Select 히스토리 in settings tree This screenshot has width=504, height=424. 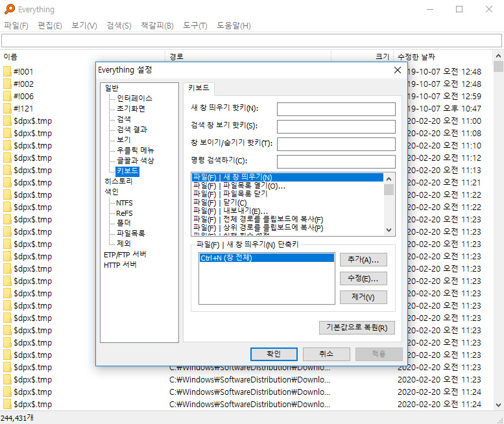tap(118, 181)
